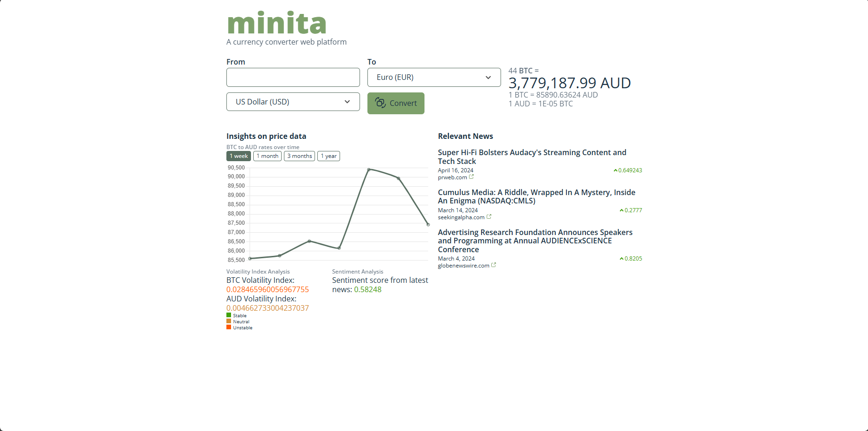
Task: Click BTC volatility value 0.028465960056967755
Action: point(268,289)
